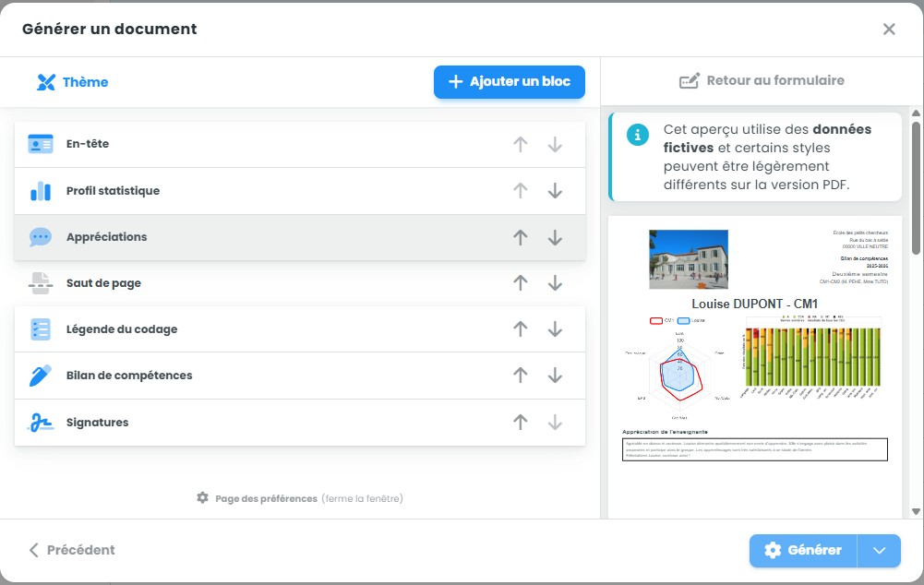This screenshot has height=585, width=924.
Task: Move Signatures block up
Action: [521, 423]
